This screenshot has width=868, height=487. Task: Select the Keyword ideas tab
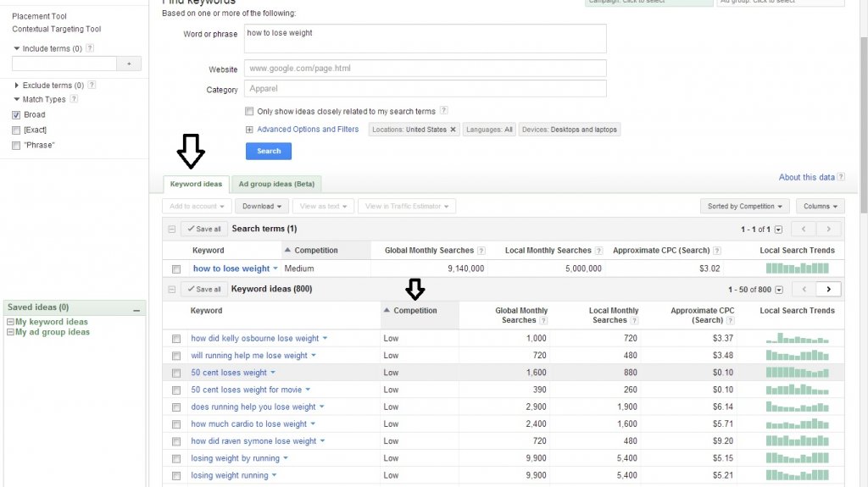pos(196,184)
